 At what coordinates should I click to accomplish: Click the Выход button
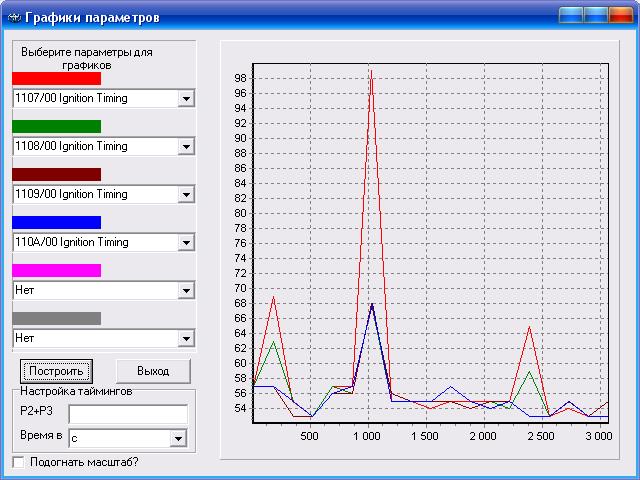pos(153,371)
